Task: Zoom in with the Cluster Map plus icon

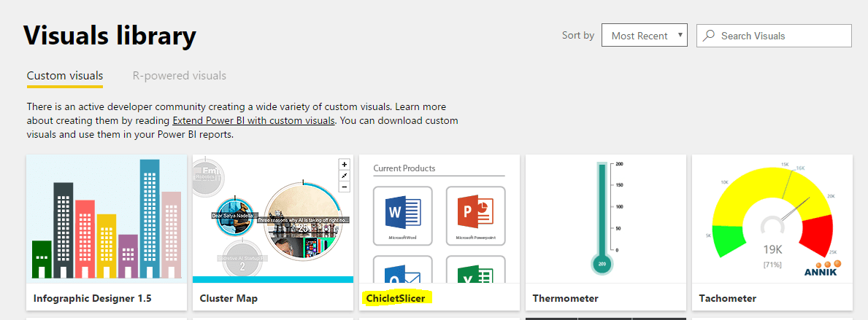Action: 345,165
